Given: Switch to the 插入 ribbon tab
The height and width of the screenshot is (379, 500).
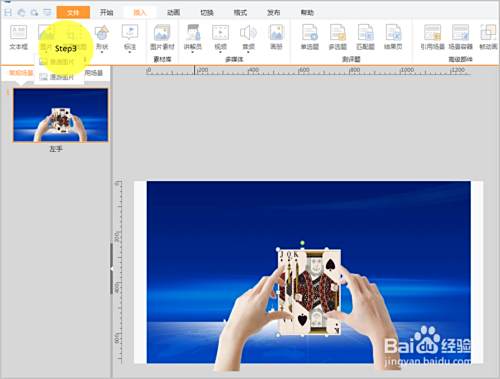Looking at the screenshot, I should (140, 12).
